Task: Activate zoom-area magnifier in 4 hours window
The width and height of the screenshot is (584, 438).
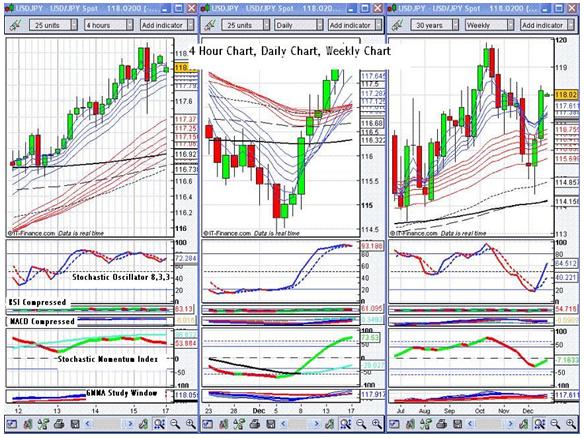Action: [x=159, y=424]
